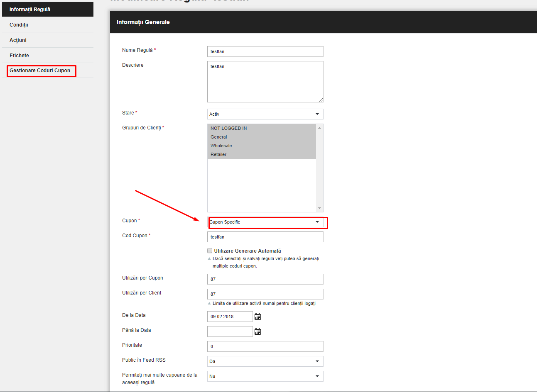The width and height of the screenshot is (537, 392).
Task: Click the Utilizări per Cupon field
Action: (x=265, y=279)
